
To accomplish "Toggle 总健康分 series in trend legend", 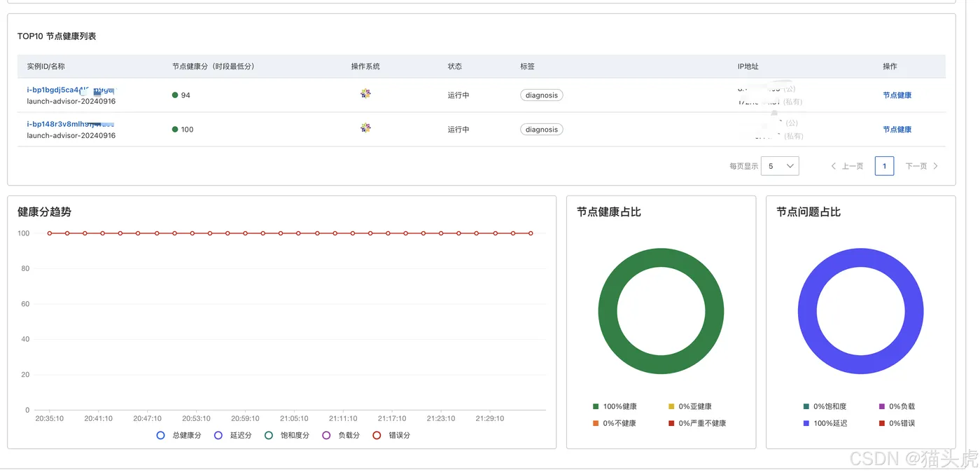I will click(x=178, y=435).
